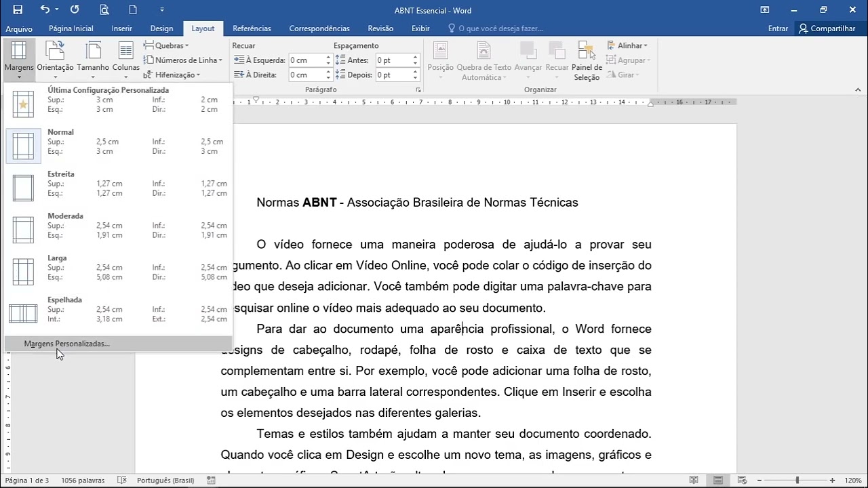Expand the Quebras dropdown
Image resolution: width=868 pixels, height=488 pixels.
point(166,45)
